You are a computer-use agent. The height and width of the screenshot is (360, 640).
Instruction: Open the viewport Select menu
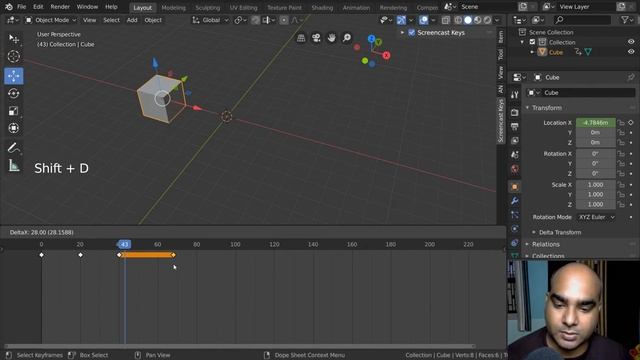111,20
